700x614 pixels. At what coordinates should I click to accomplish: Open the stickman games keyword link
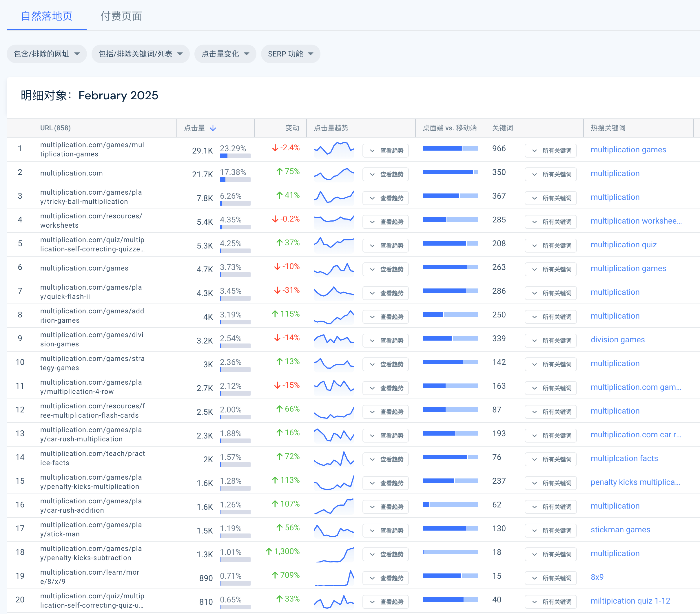pos(620,529)
